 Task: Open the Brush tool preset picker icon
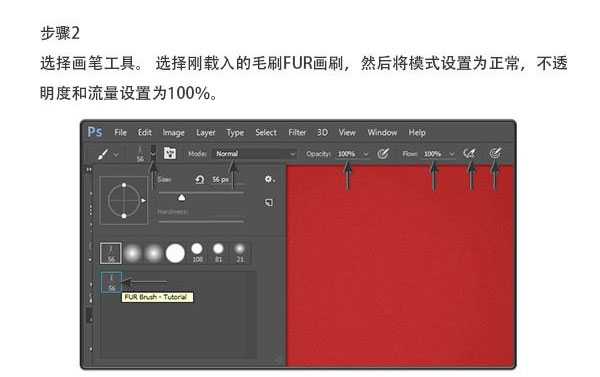click(103, 154)
